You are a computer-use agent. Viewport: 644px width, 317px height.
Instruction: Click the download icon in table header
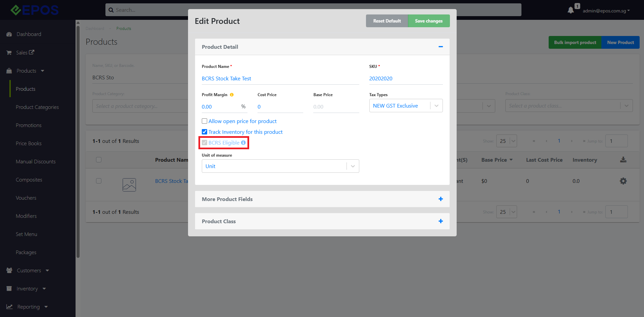click(623, 160)
